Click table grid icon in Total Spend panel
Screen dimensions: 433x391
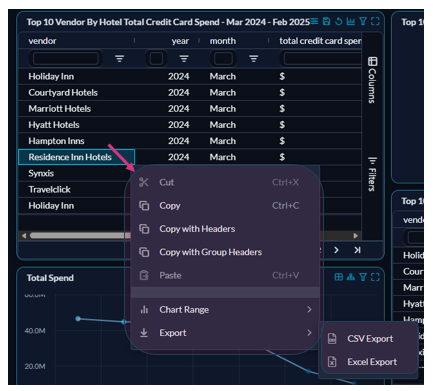(339, 277)
